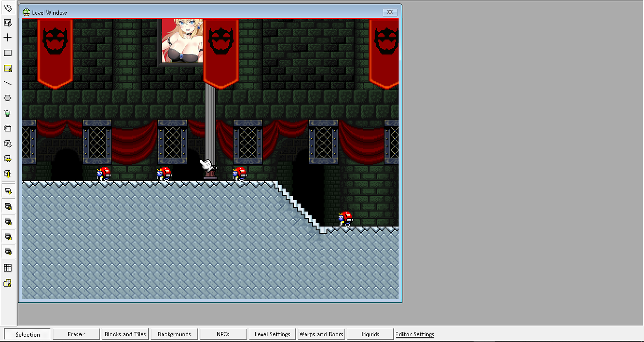Screen dimensions: 644x342
Task: Select the line drawing tool
Action: pyautogui.click(x=8, y=83)
